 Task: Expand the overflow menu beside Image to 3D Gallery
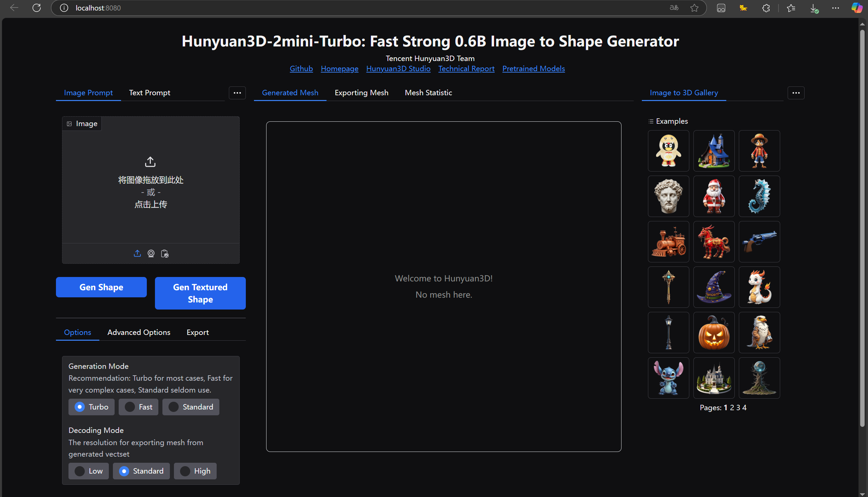point(796,93)
